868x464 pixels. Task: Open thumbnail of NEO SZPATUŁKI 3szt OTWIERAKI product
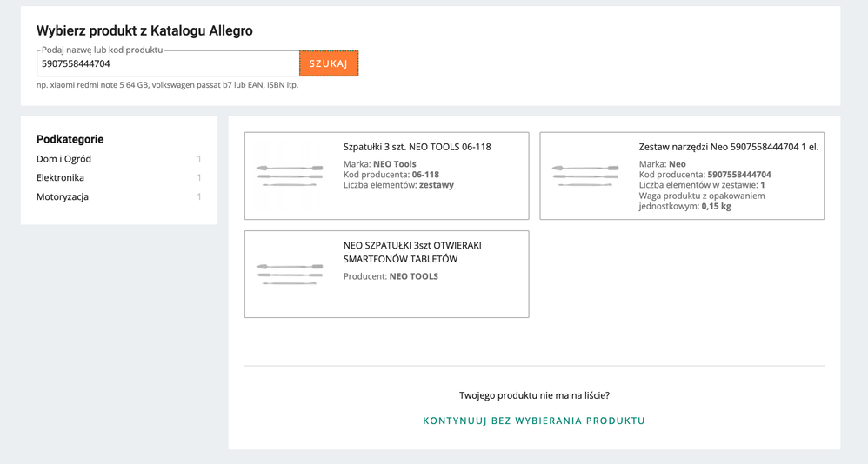click(x=290, y=275)
